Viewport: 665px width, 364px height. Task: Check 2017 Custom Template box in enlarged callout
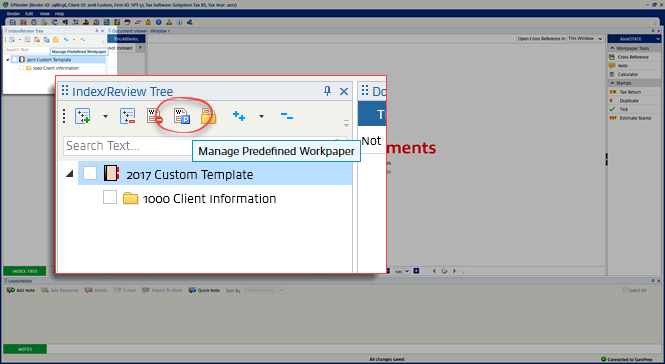[x=90, y=173]
